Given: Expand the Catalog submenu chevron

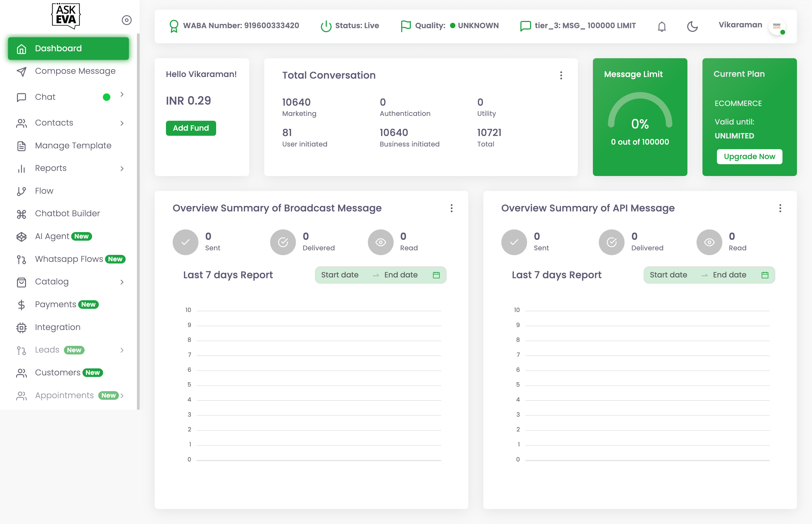Looking at the screenshot, I should [122, 282].
